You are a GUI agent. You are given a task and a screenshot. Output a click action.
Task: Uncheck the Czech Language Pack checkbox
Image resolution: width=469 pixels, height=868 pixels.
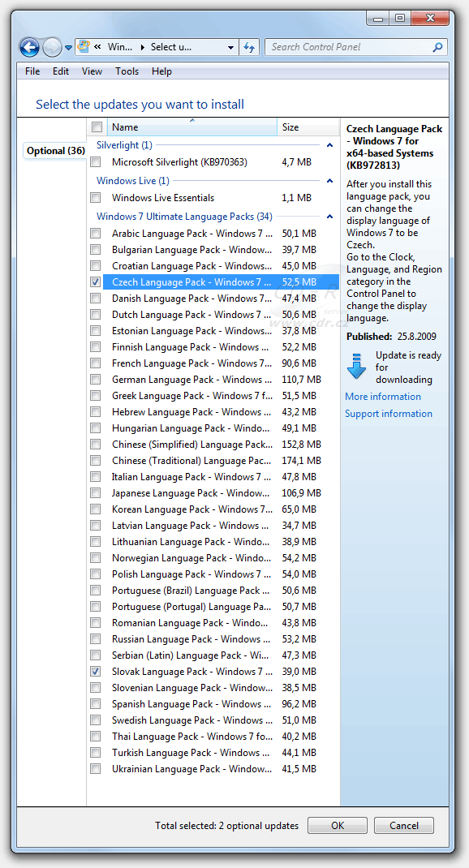(96, 281)
